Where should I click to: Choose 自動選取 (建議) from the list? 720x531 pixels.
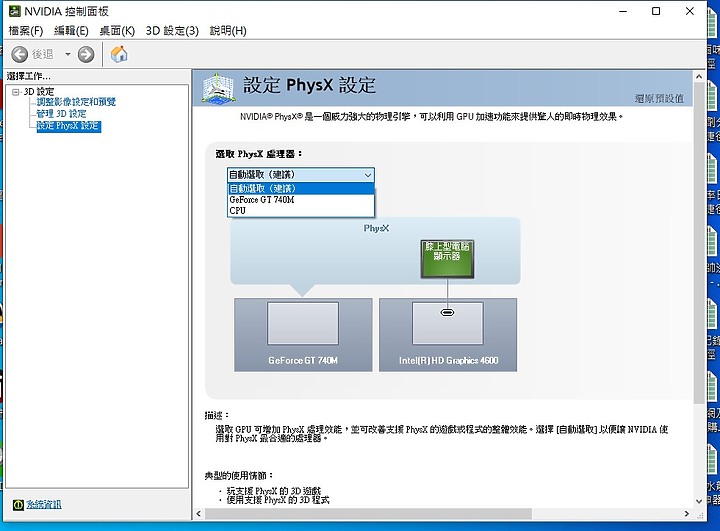(301, 188)
